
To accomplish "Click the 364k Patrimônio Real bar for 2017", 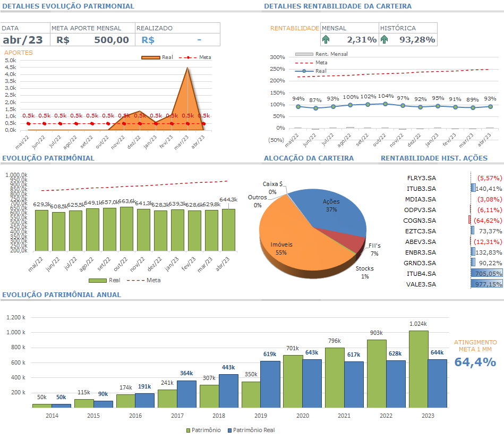I will [x=186, y=394].
